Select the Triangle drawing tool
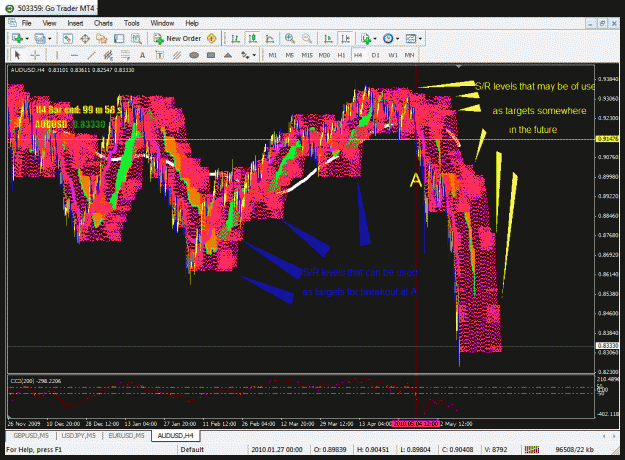 pyautogui.click(x=228, y=55)
